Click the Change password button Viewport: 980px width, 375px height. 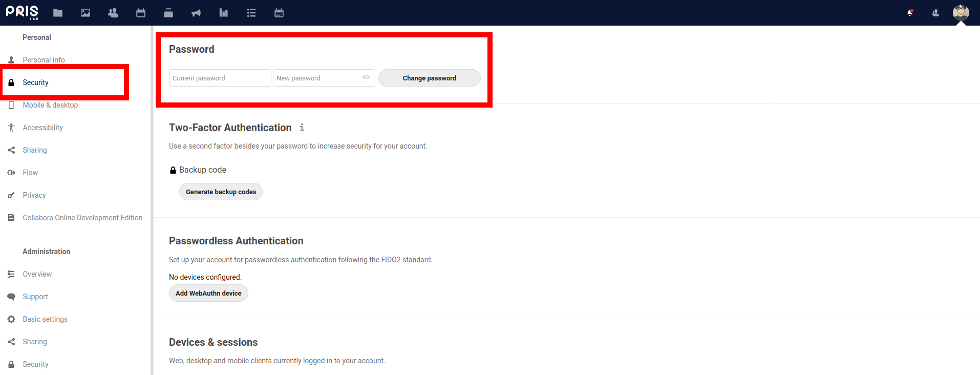[429, 78]
